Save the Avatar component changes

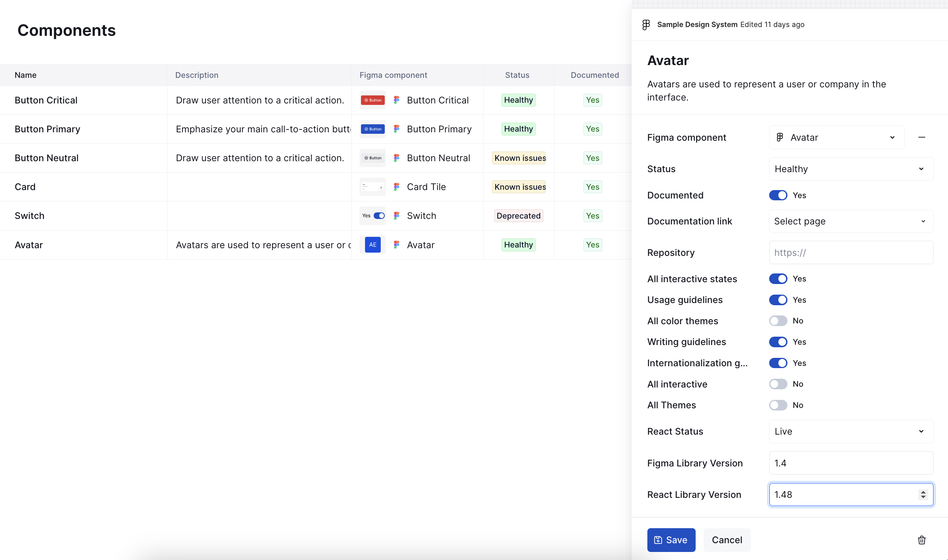coord(671,540)
